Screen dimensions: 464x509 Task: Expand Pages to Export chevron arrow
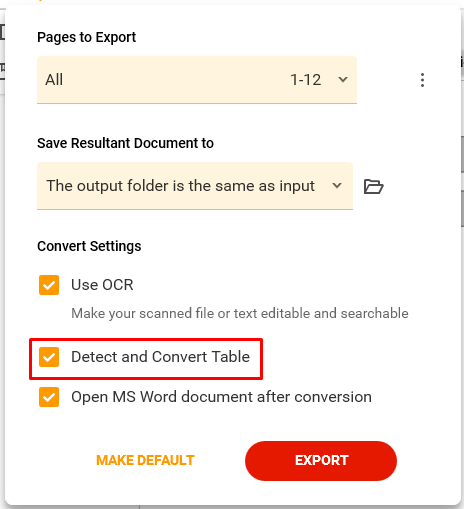point(343,80)
